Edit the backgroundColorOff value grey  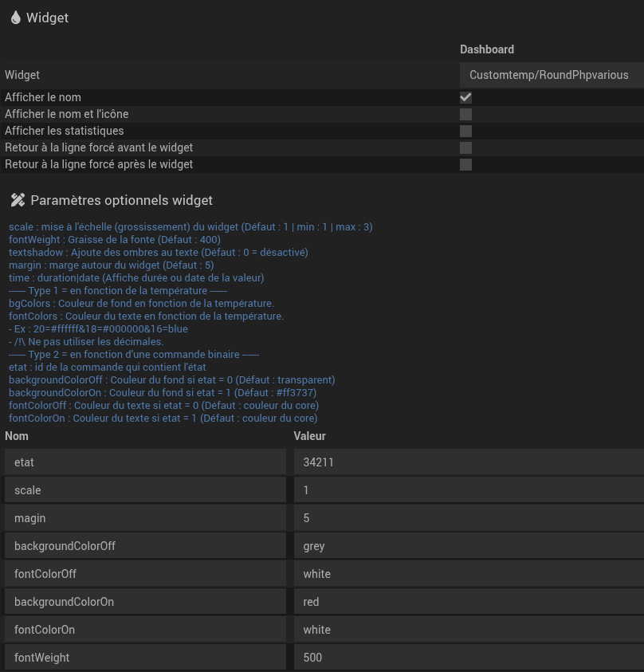click(469, 546)
